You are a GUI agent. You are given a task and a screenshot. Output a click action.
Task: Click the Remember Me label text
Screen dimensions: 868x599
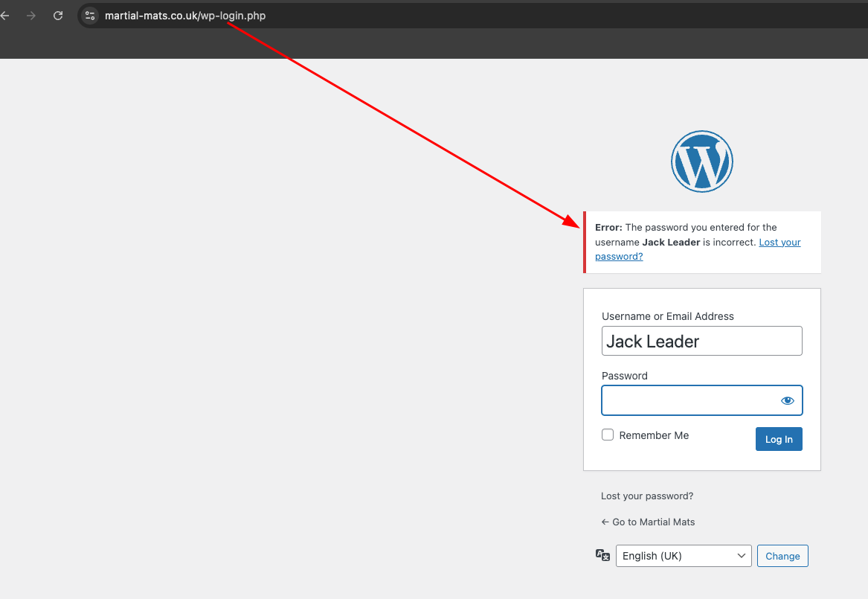654,435
